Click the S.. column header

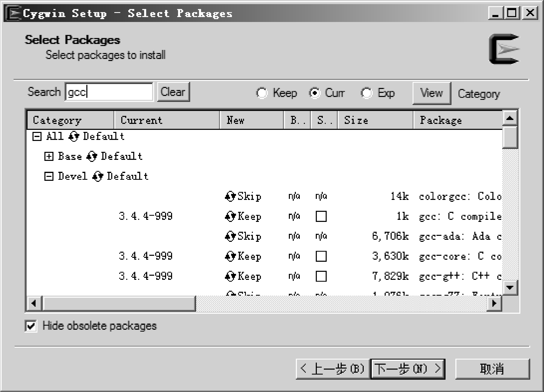[324, 120]
